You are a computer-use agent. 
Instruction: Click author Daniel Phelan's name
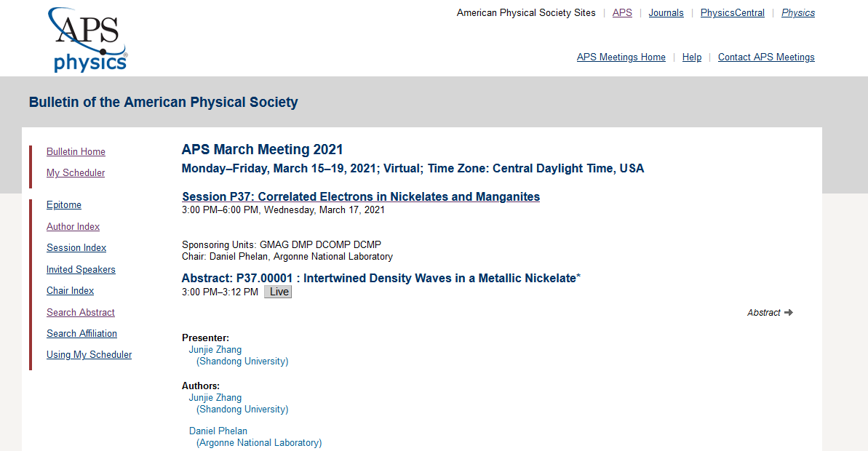pos(218,431)
